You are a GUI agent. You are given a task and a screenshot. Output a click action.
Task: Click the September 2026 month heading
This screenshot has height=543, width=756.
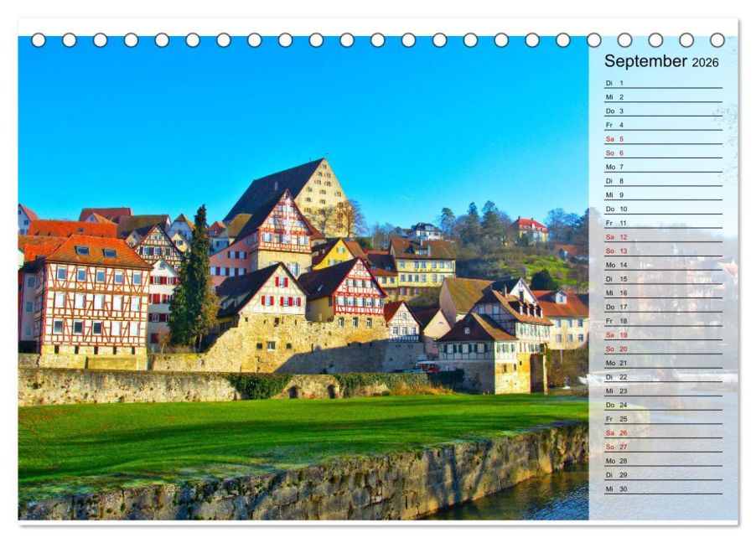click(661, 61)
